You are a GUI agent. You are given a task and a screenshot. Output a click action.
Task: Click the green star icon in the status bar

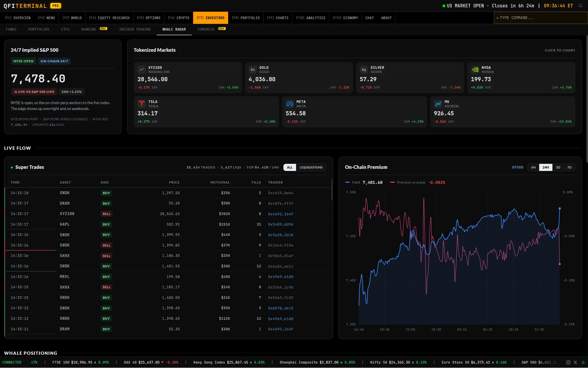[583, 362]
